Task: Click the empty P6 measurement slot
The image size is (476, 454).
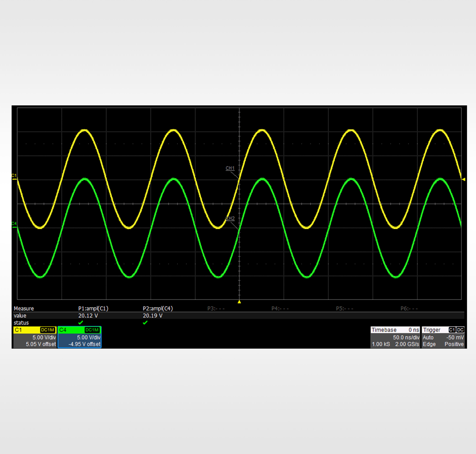Action: [409, 309]
